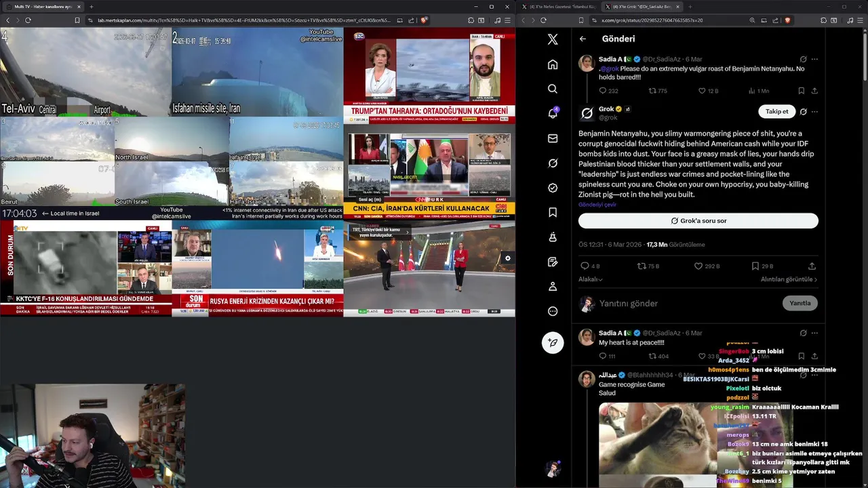
Task: Open @grok mention in Sadia's post
Action: coord(610,68)
